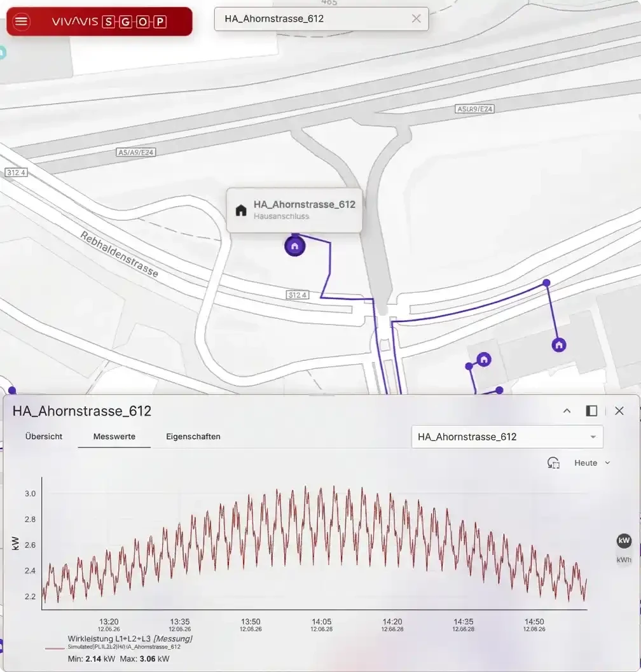The height and width of the screenshot is (672, 641).
Task: Click the 14:05 time axis label
Action: click(x=322, y=622)
